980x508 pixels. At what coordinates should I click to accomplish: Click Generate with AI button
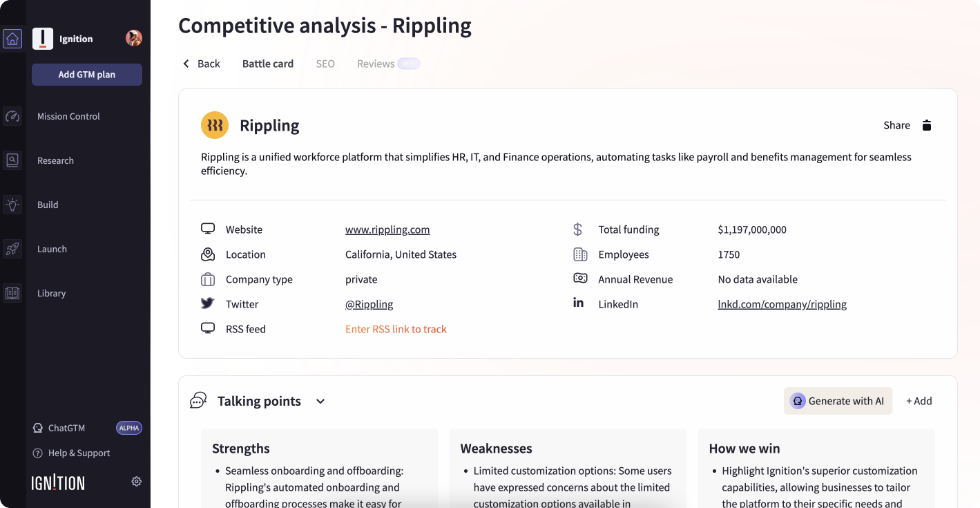pos(838,401)
